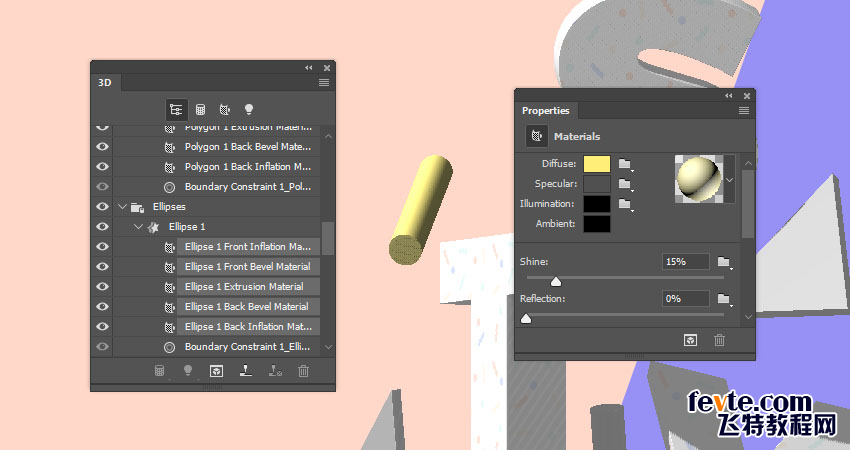Open the Reflection texture folder menu
Image resolution: width=850 pixels, height=450 pixels.
click(724, 299)
